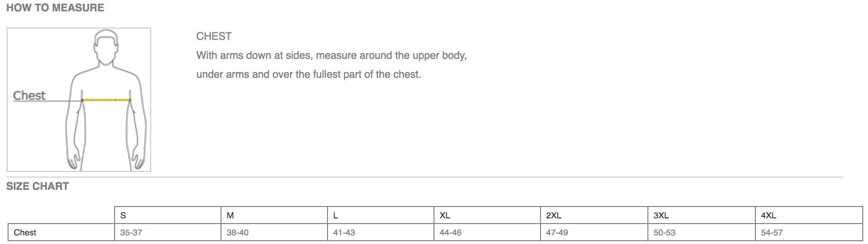Select the 41-43 chest measurement cell
Screen dimensions: 868x244
click(x=381, y=232)
